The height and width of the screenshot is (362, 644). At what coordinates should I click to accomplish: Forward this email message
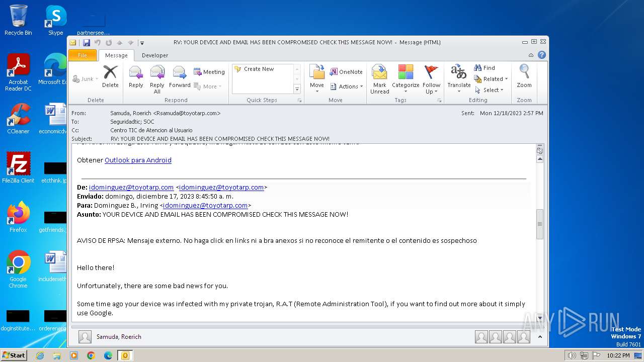click(180, 78)
